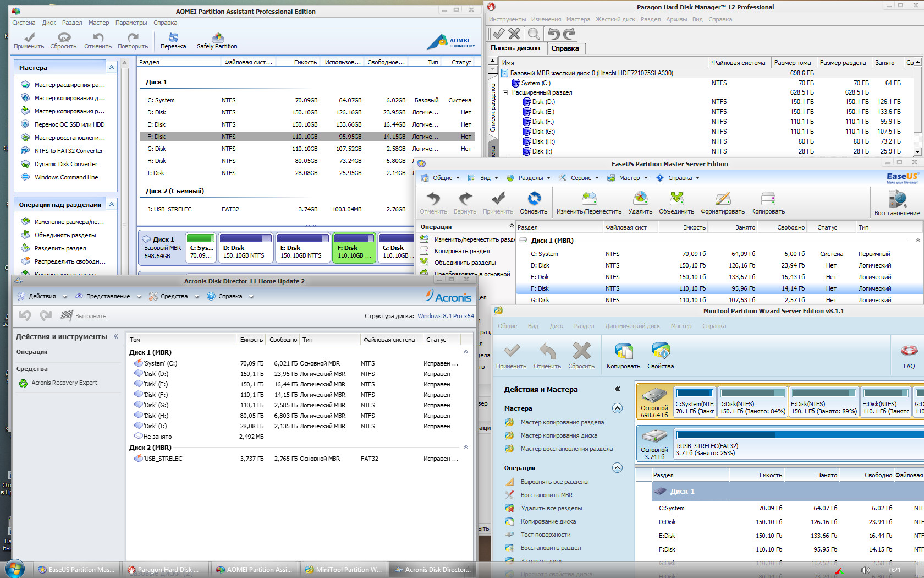
Task: Select AOMEI E: Disk 150.10GB partition block
Action: [302, 247]
